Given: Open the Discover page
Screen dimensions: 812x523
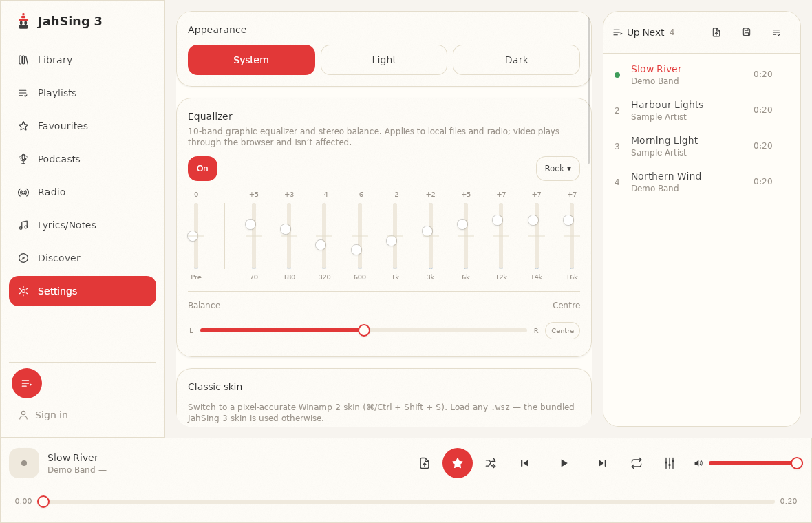Looking at the screenshot, I should click(x=83, y=258).
